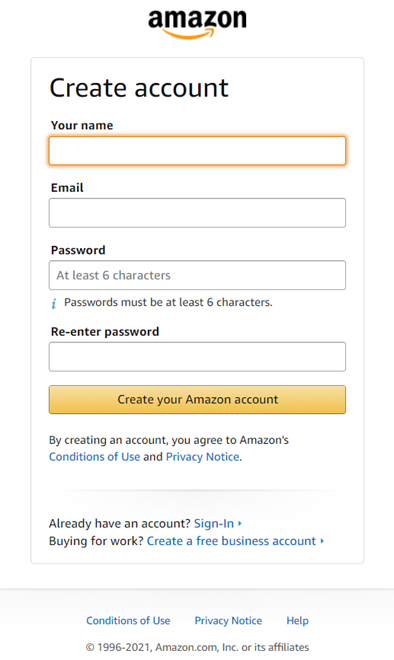Click Create your Amazon account button
This screenshot has height=660, width=394.
click(x=197, y=399)
